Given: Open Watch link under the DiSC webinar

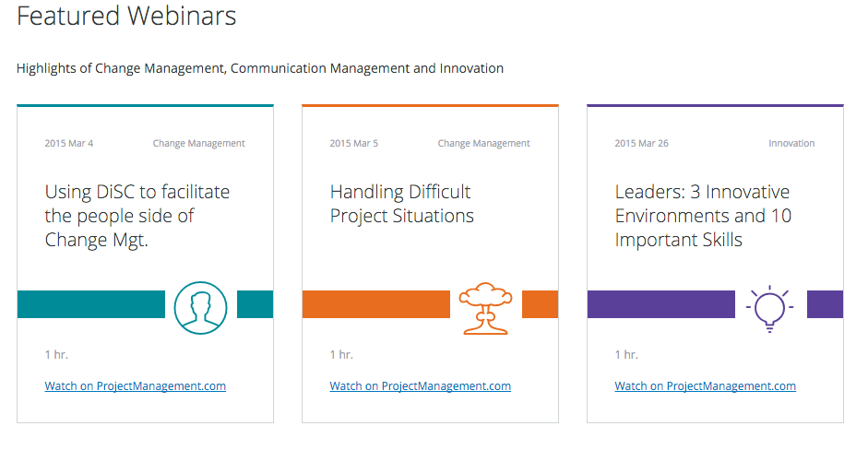Looking at the screenshot, I should click(135, 386).
